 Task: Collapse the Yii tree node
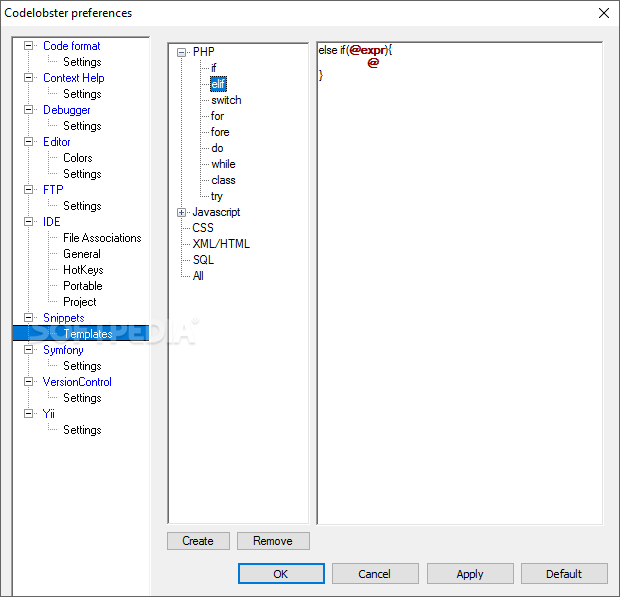28,414
